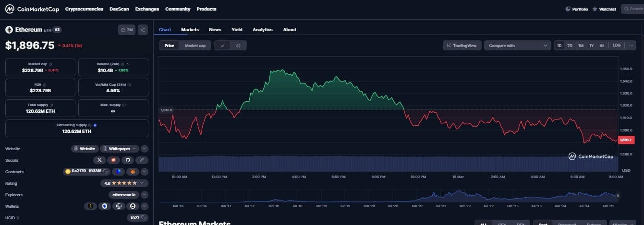
Task: Open the Portfolio icon link
Action: click(577, 9)
